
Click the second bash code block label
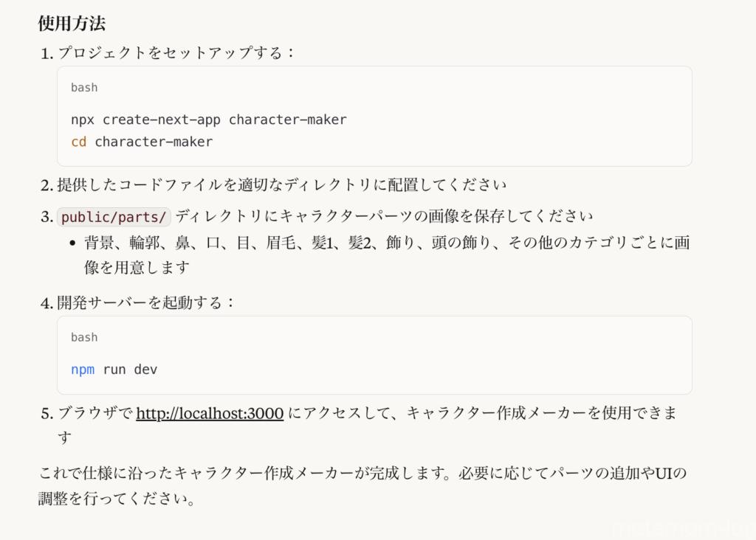pos(84,337)
